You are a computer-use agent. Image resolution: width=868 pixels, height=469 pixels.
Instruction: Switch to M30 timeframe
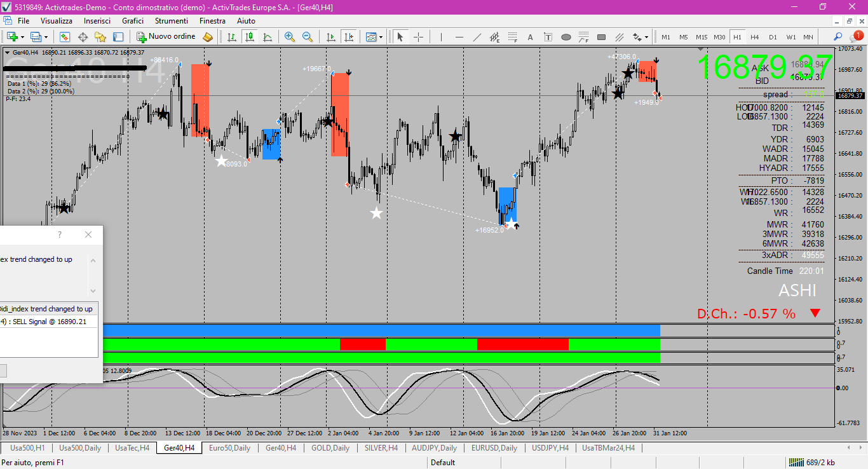[x=719, y=37]
